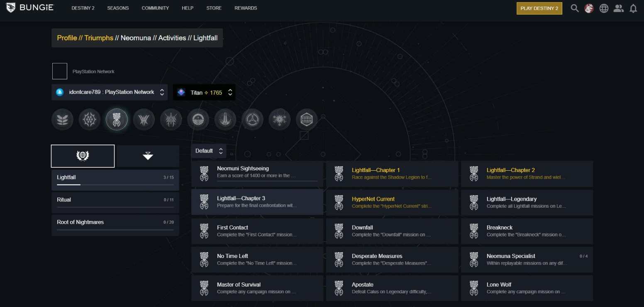Open the SEASONS nav menu

click(x=118, y=8)
